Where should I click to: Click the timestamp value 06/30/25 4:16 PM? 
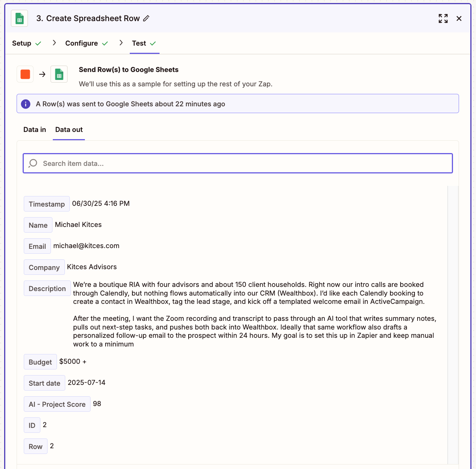(101, 204)
